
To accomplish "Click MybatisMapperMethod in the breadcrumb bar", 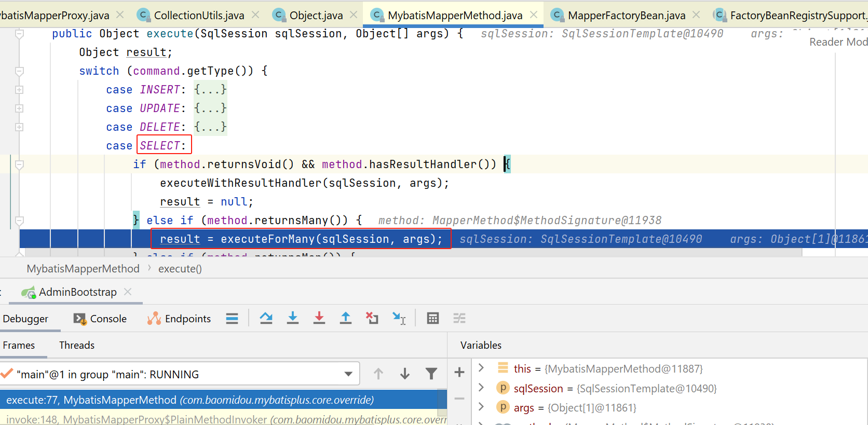I will tap(83, 269).
